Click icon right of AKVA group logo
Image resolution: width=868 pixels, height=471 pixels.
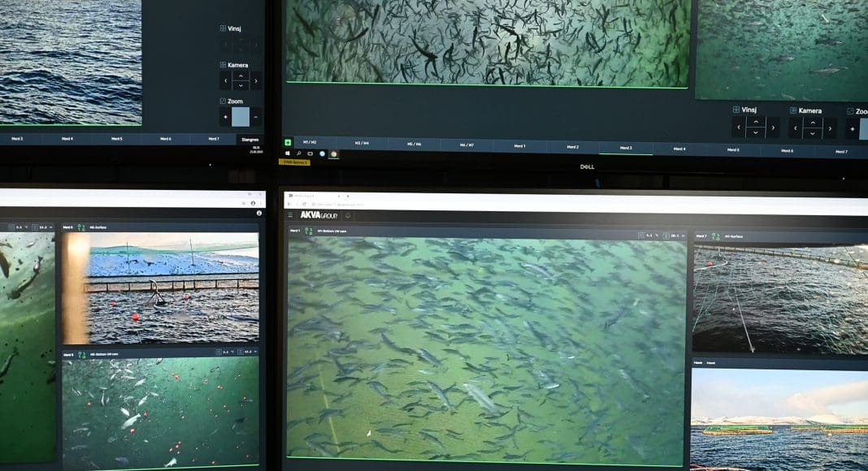(x=348, y=216)
